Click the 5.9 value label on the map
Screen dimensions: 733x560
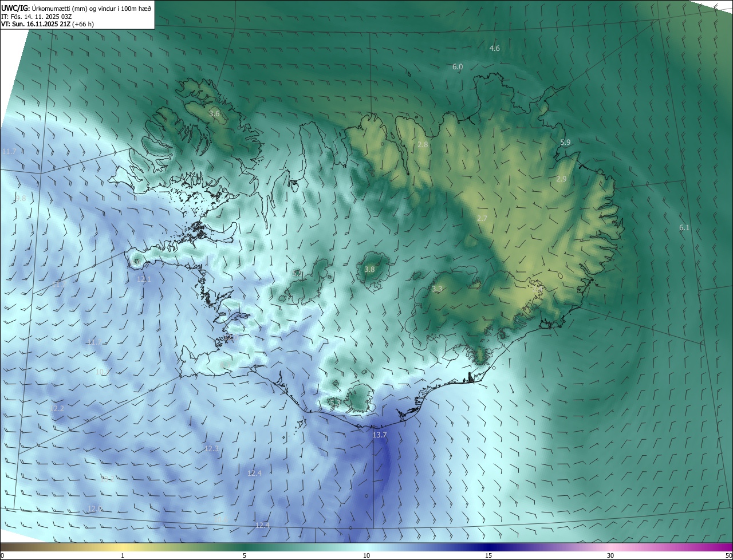click(565, 143)
